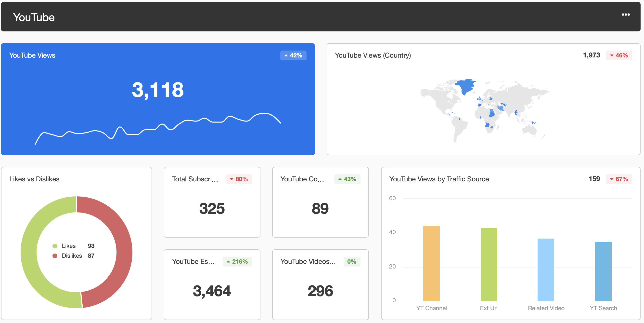Screen dimensions: 644x323
Task: Click the 40 y-axis label
Action: click(392, 232)
